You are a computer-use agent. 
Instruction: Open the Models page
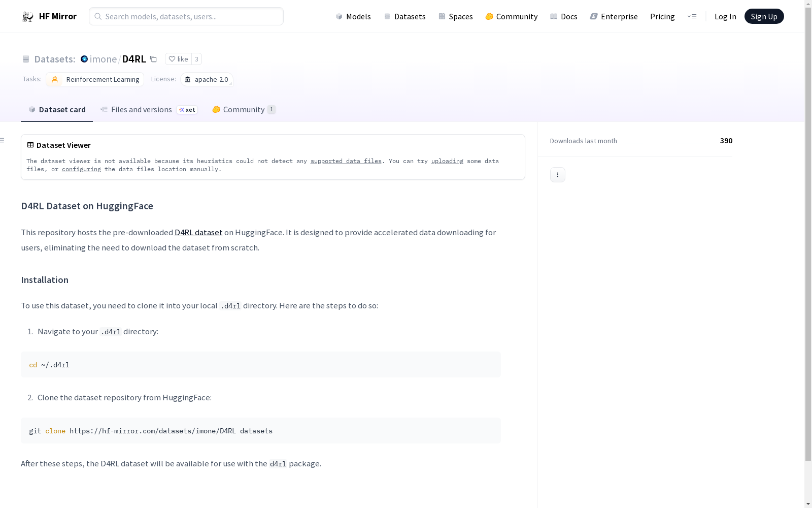click(353, 16)
